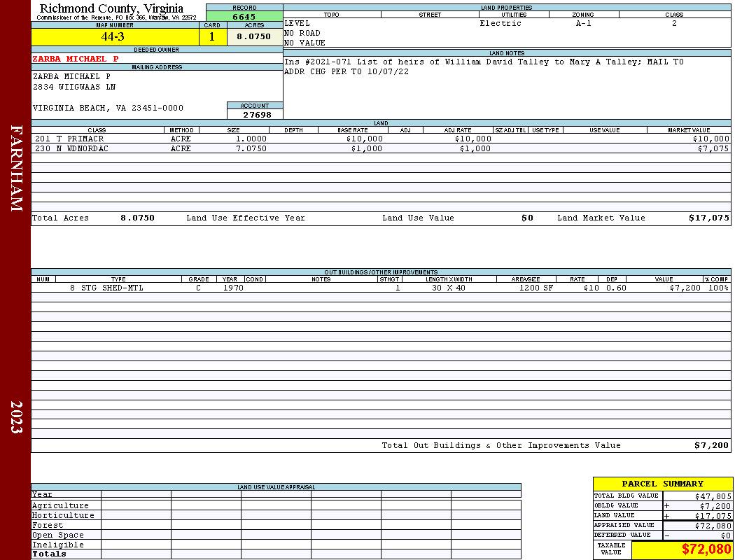Click the 2023 year sidebar label

[16, 417]
